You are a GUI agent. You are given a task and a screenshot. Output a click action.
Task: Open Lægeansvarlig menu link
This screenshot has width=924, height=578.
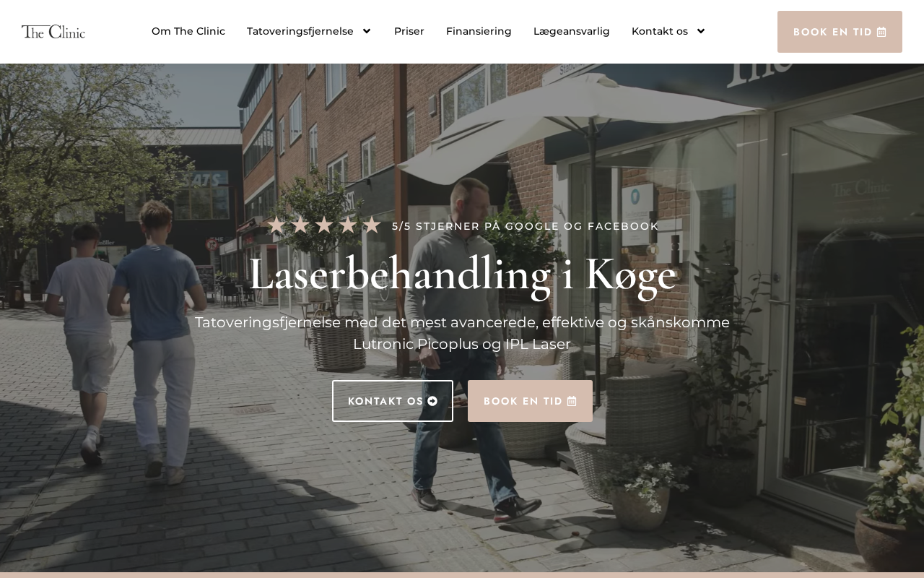pos(572,31)
